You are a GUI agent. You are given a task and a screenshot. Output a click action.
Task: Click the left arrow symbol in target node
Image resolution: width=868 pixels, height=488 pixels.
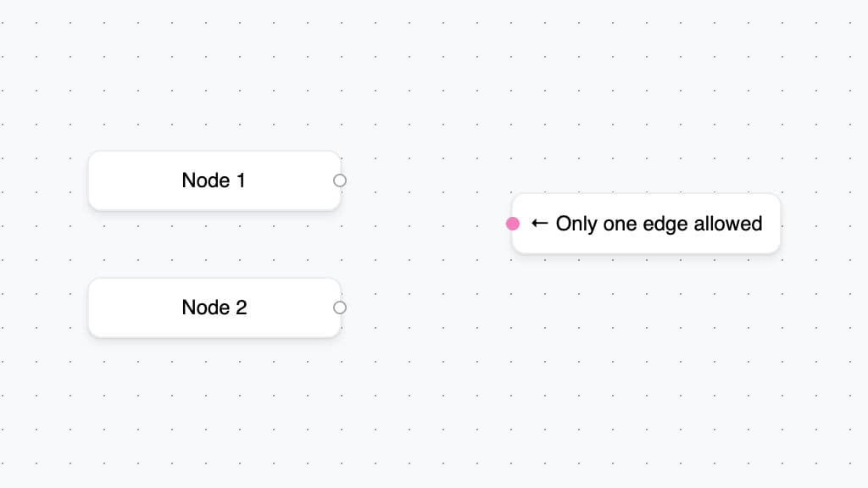(x=540, y=224)
